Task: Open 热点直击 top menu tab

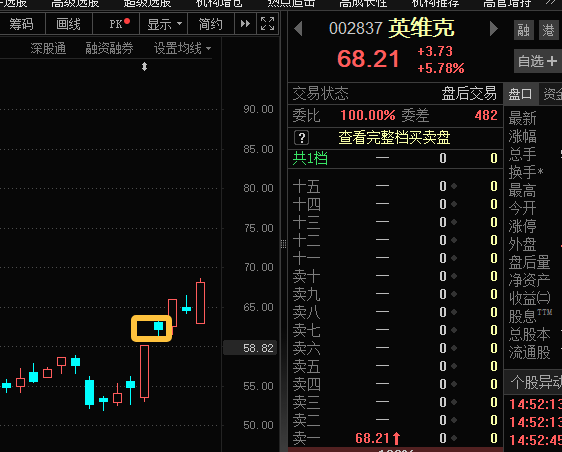Action: tap(291, 3)
